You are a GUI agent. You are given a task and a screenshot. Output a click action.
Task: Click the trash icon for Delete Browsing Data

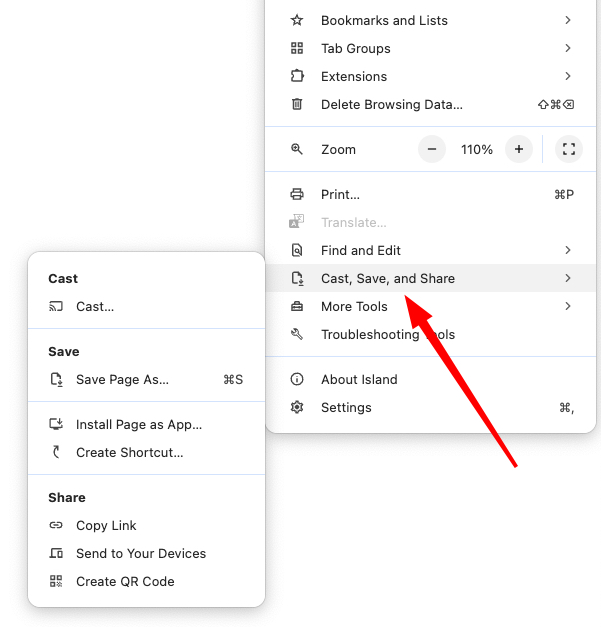click(x=297, y=104)
